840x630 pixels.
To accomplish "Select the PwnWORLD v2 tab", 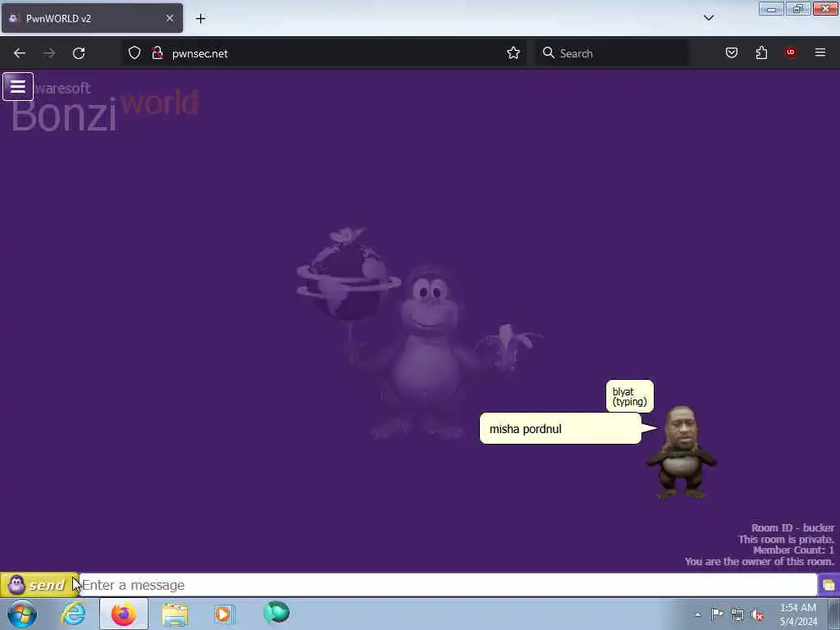I will pos(92,18).
